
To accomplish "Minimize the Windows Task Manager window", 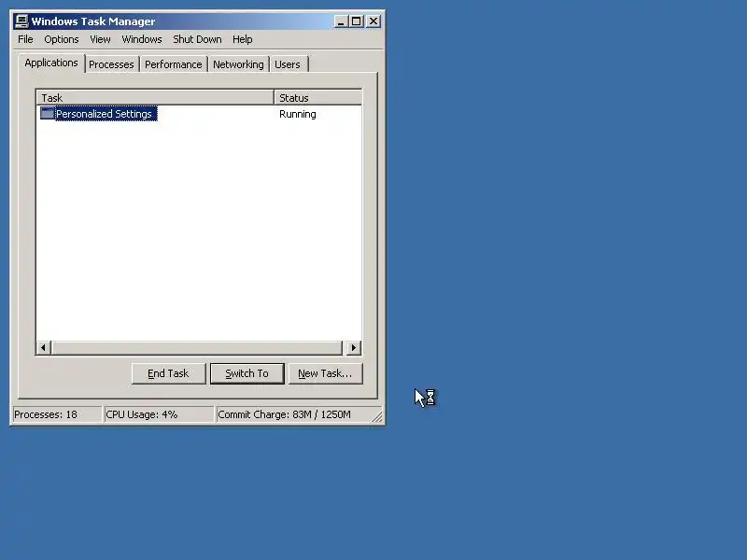I will tap(341, 21).
